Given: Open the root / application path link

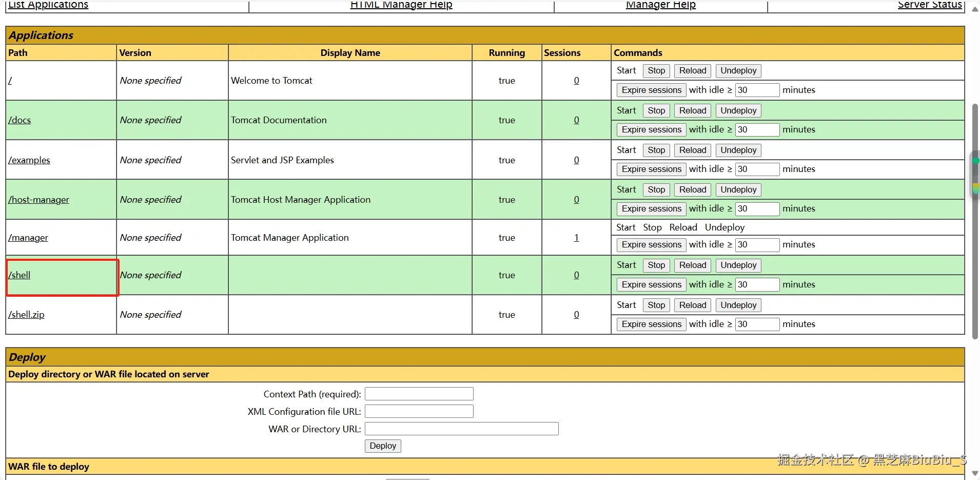Looking at the screenshot, I should click(x=10, y=81).
